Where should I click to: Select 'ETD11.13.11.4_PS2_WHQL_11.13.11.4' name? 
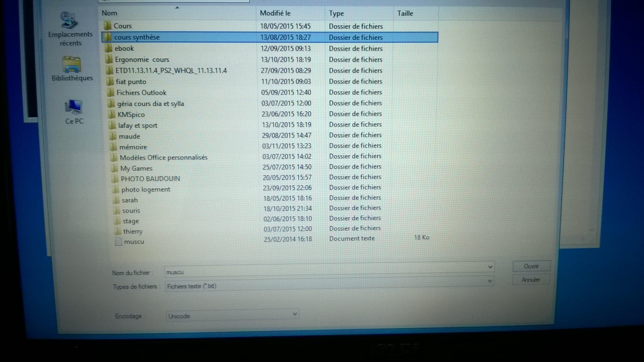(171, 71)
